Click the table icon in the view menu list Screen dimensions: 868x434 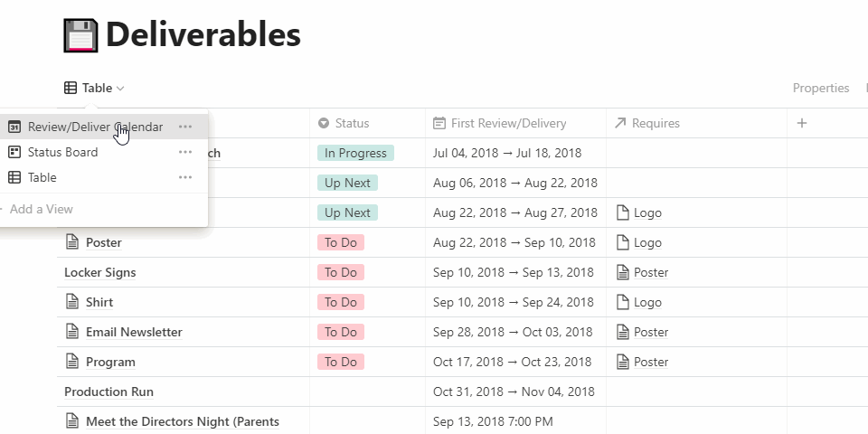14,178
